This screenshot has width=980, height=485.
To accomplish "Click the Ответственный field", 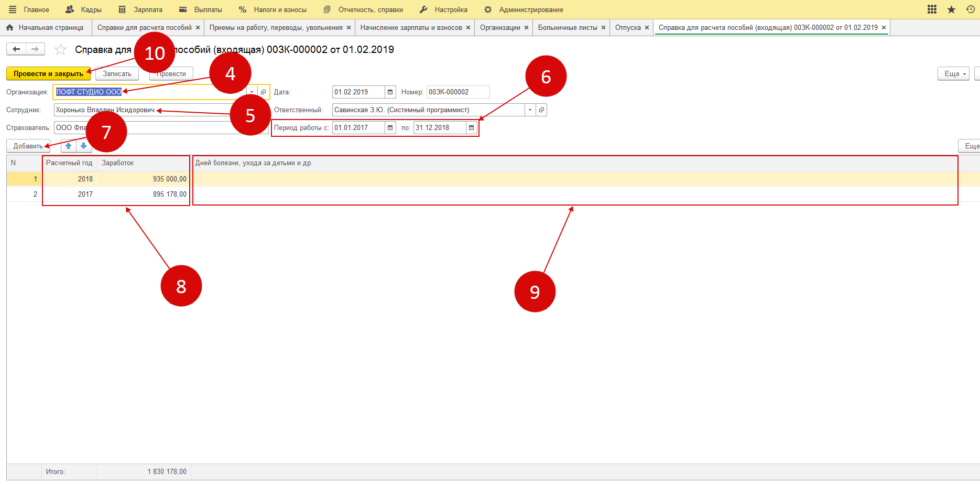I will 428,110.
